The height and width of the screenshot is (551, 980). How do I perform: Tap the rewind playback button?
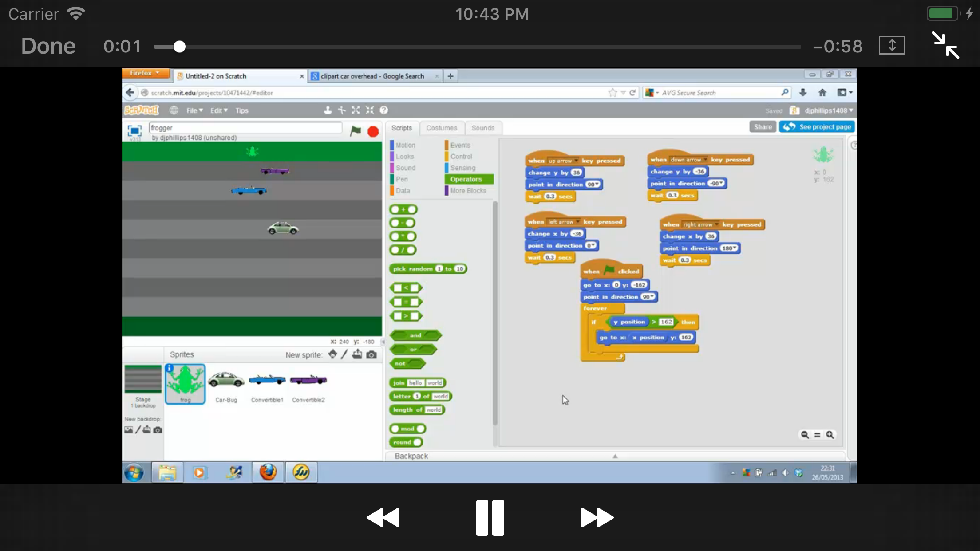click(x=383, y=518)
